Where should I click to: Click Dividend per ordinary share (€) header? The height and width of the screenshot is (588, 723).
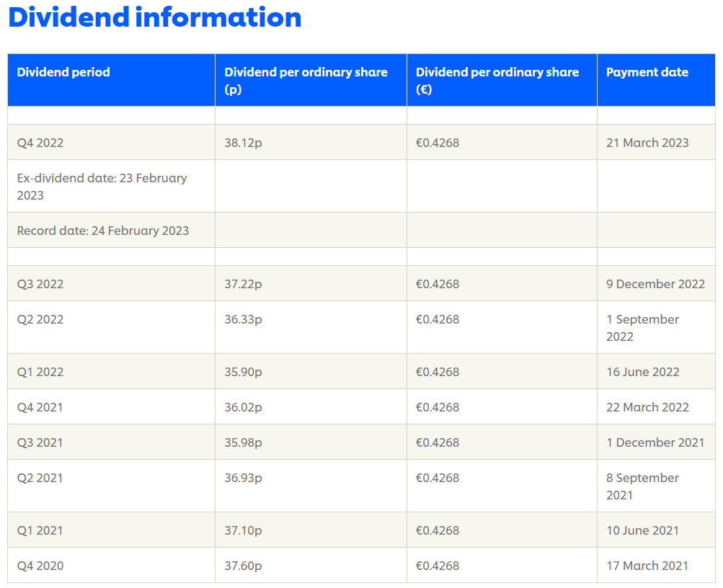pyautogui.click(x=497, y=80)
